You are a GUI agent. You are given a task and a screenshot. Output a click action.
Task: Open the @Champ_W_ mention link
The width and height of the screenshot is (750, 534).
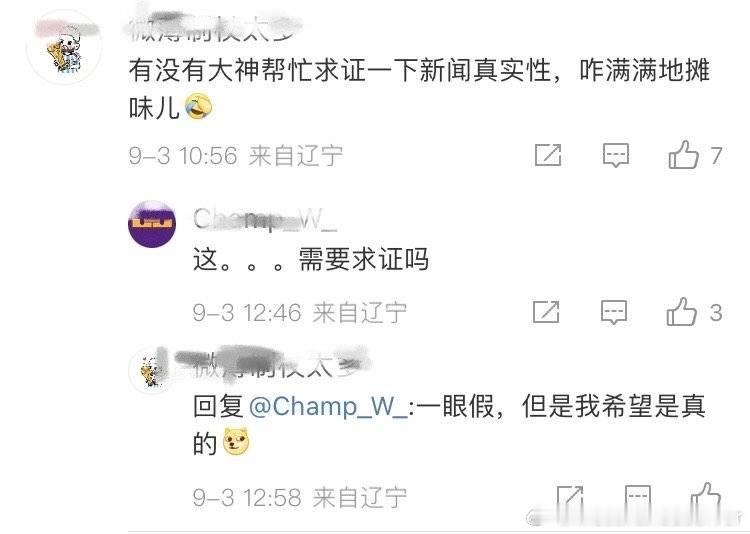[x=328, y=406]
